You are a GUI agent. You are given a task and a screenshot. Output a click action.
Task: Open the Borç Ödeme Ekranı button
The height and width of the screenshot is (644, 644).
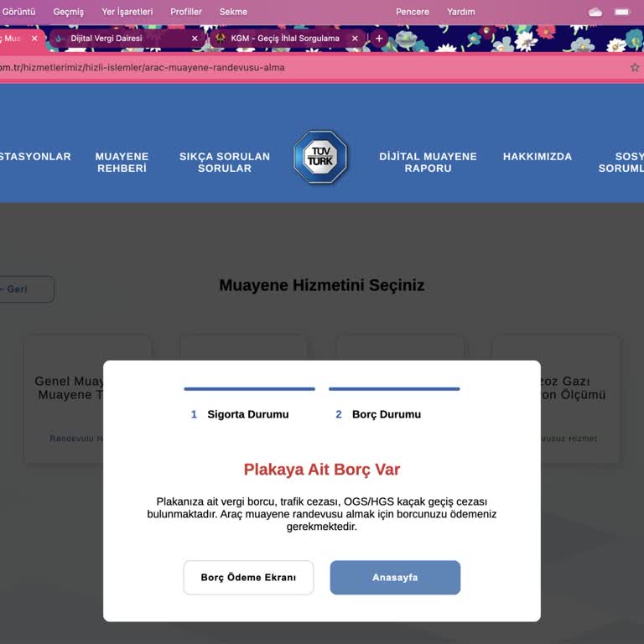click(248, 577)
